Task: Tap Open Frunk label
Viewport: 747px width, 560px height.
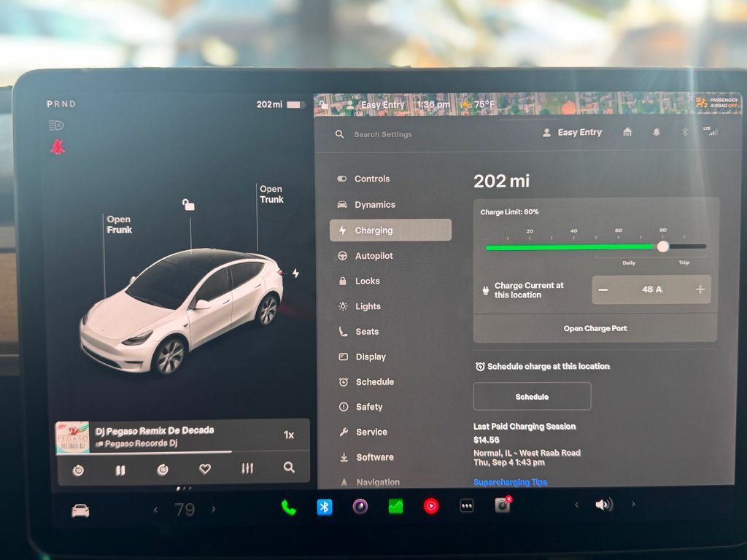Action: point(119,225)
